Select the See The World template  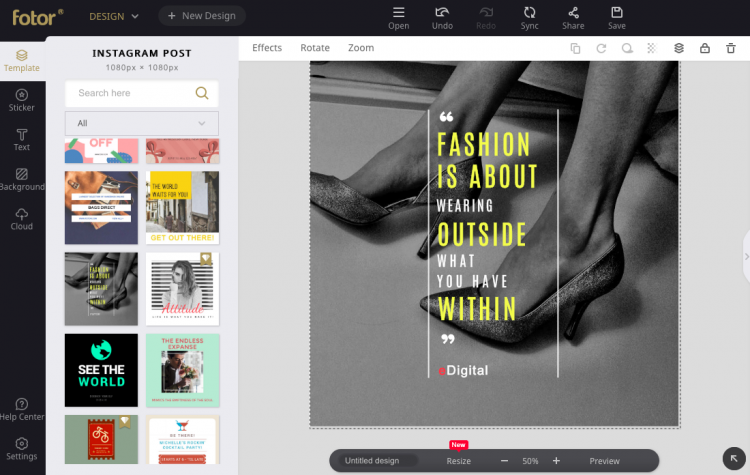tap(101, 370)
